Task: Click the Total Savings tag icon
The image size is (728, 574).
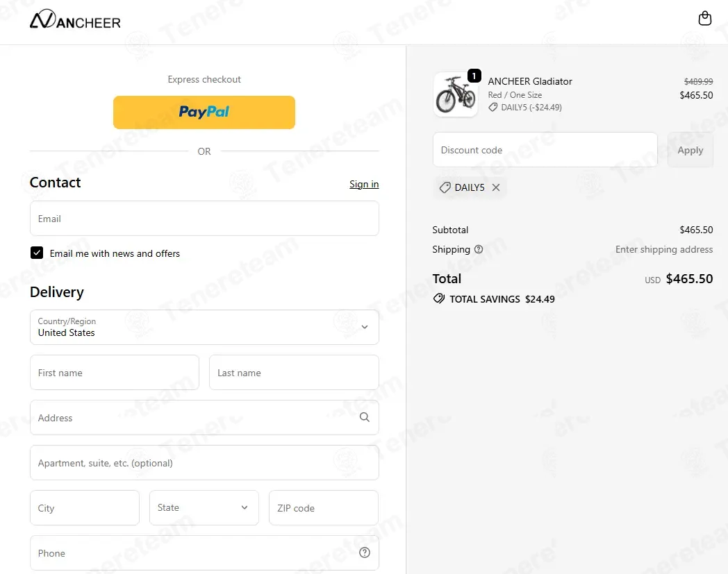Action: point(439,298)
